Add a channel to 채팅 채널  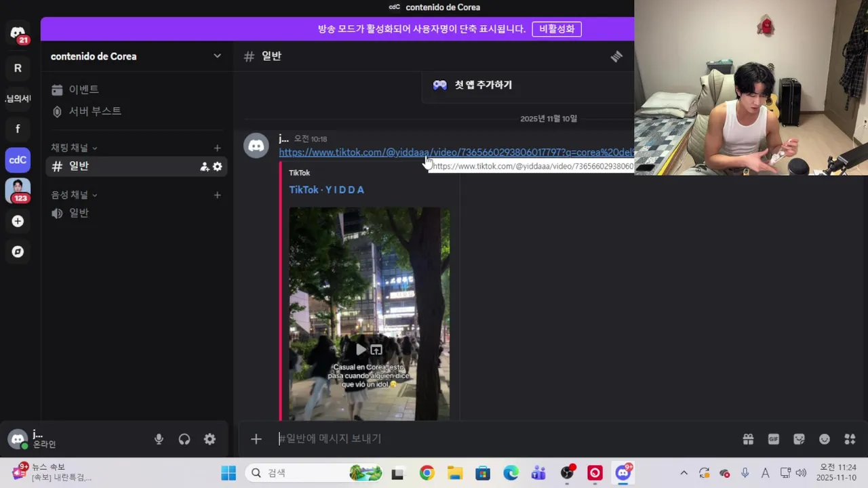pyautogui.click(x=217, y=148)
